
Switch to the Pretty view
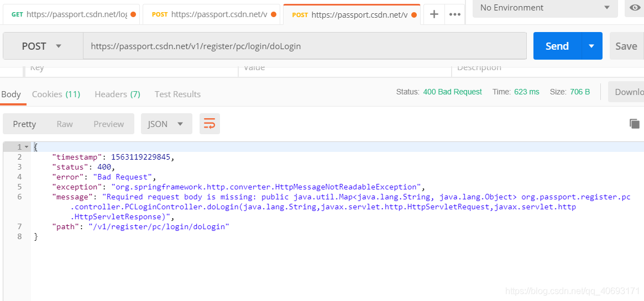(24, 124)
